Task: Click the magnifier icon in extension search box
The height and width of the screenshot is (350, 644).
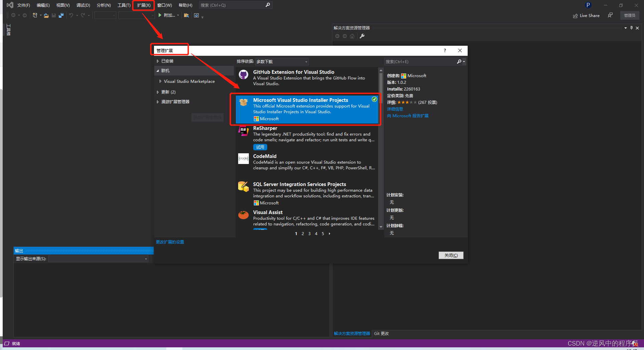Action: (459, 61)
